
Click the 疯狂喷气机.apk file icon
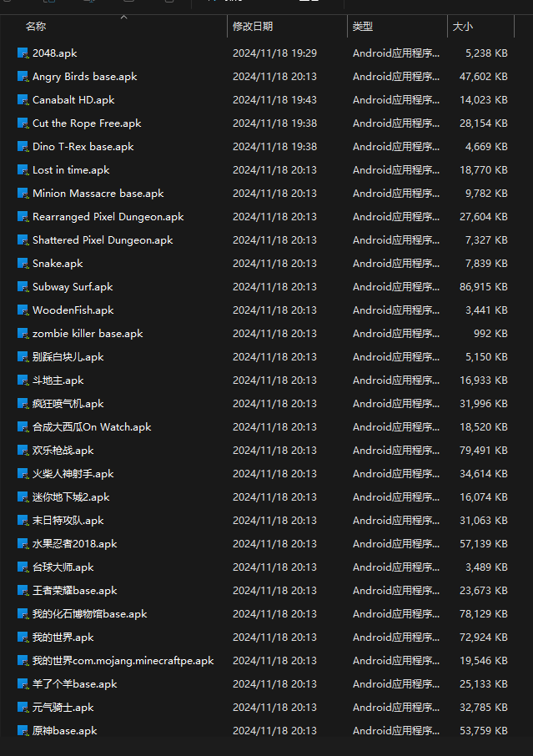pos(23,404)
